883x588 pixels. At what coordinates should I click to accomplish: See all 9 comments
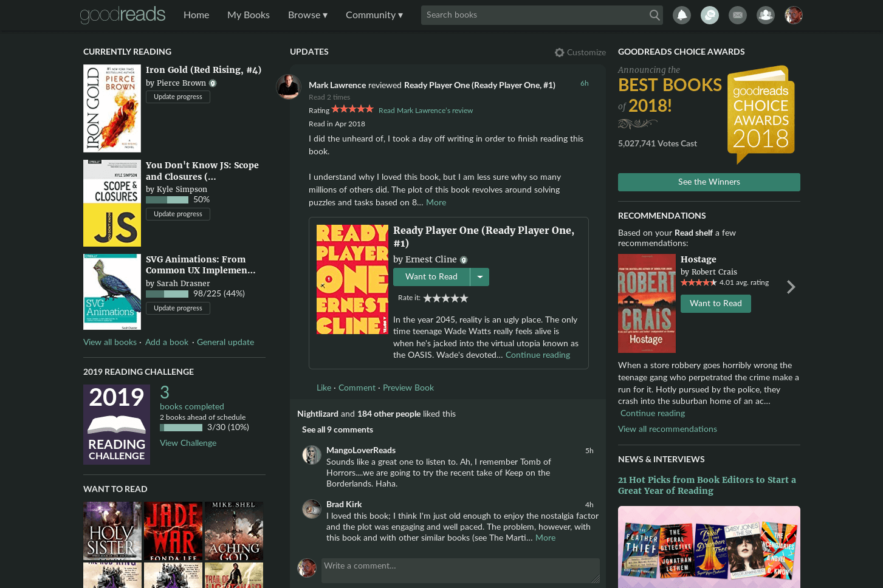point(337,430)
